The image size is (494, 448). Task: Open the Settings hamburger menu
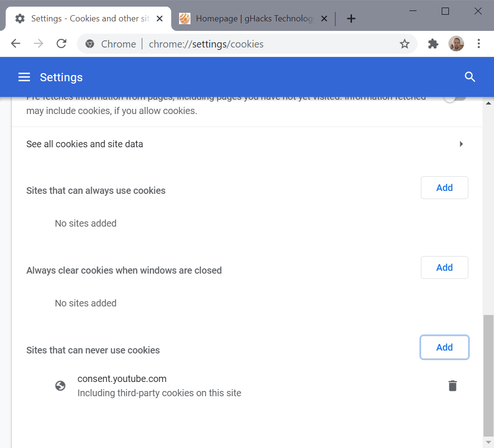pyautogui.click(x=24, y=77)
